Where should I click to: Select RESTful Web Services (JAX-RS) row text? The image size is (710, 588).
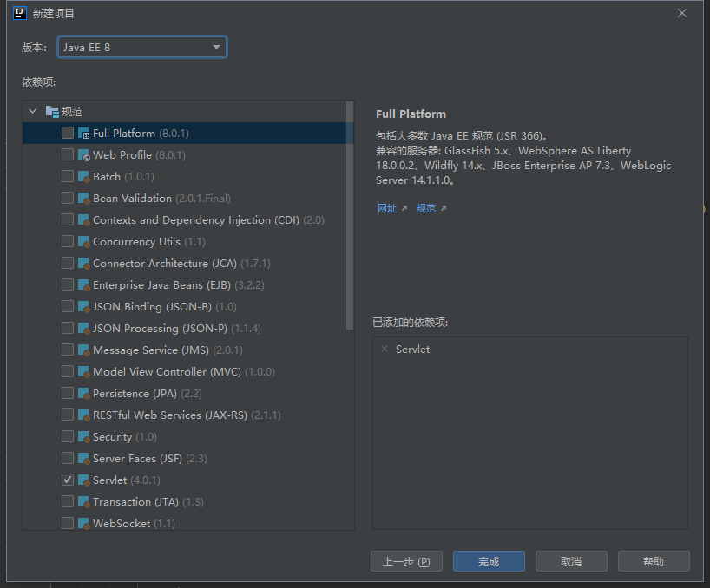[187, 415]
